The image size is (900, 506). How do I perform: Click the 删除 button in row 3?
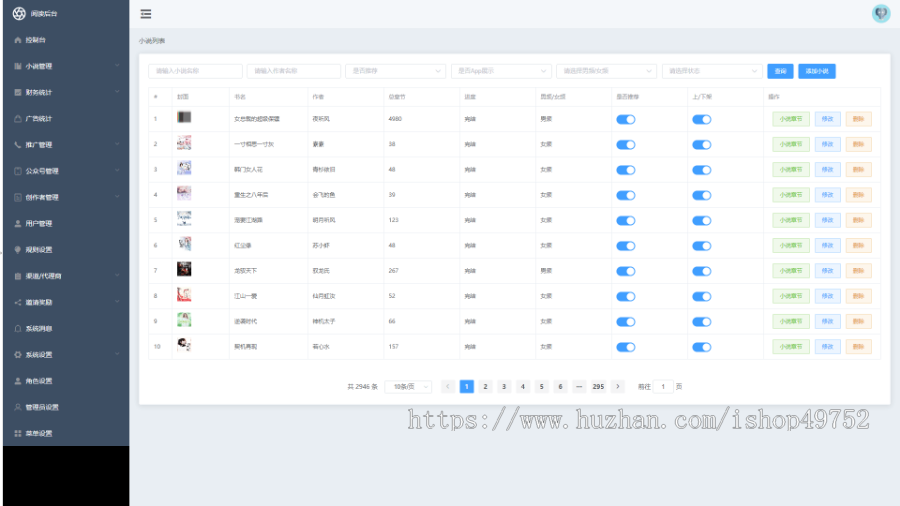pyautogui.click(x=859, y=170)
